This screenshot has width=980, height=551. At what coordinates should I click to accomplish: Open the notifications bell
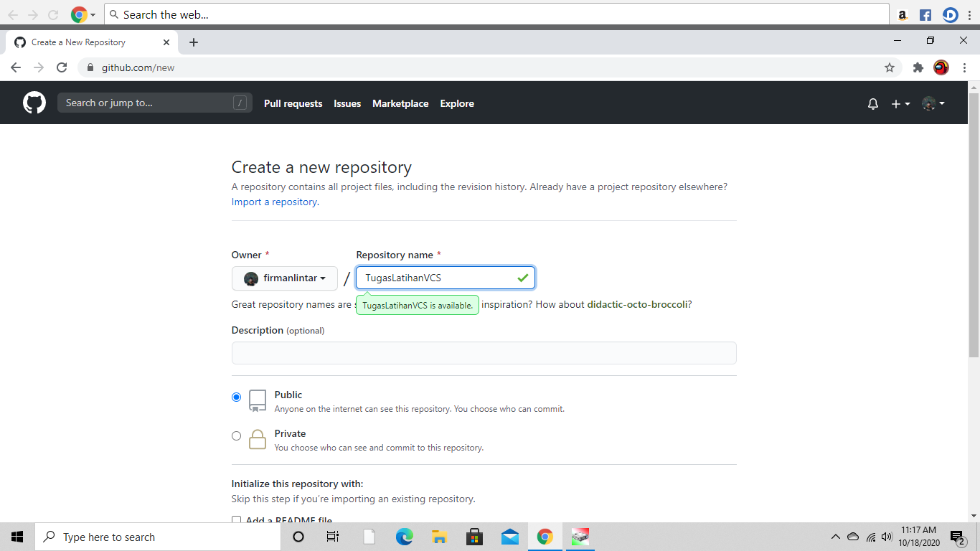(872, 103)
